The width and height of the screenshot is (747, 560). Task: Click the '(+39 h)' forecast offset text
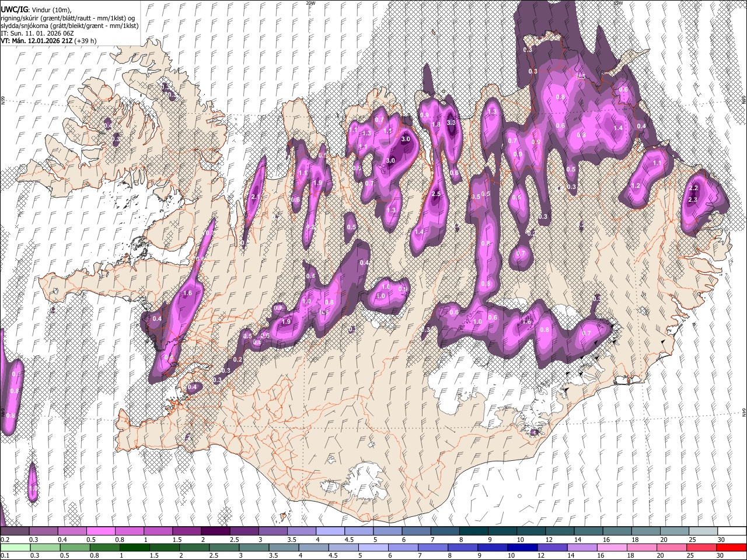[x=85, y=41]
